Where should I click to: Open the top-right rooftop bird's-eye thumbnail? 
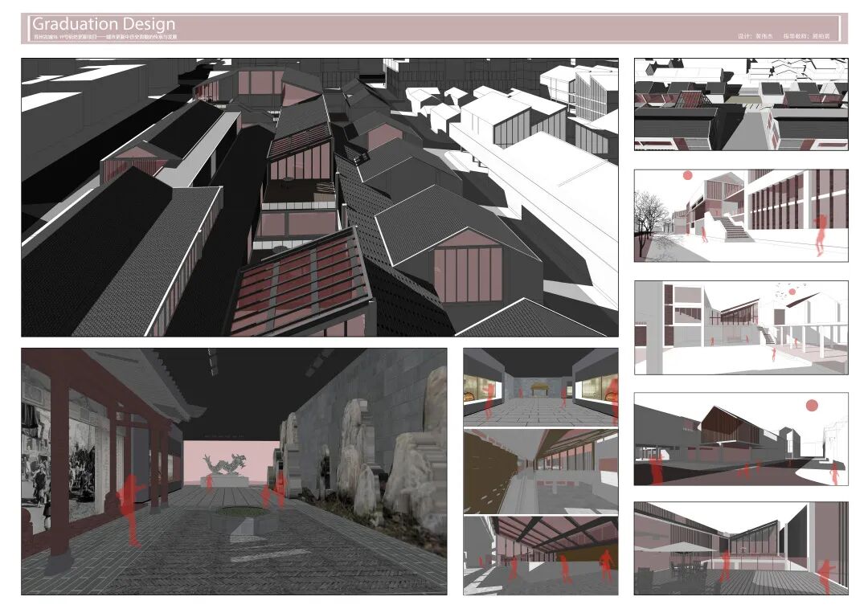click(x=741, y=104)
